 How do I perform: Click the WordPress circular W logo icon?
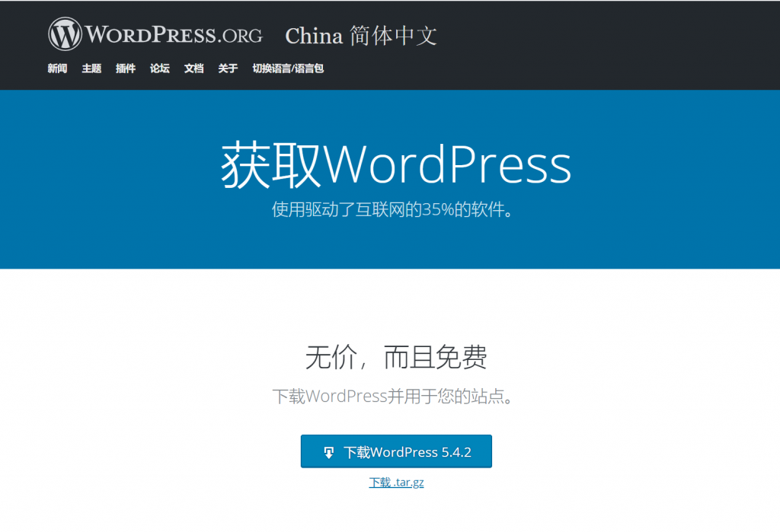click(65, 34)
